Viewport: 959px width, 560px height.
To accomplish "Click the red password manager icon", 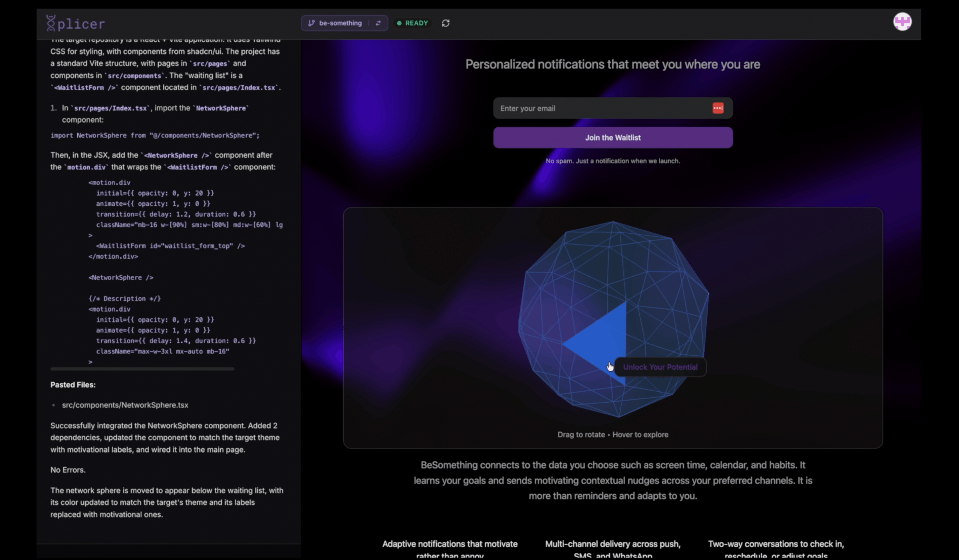I will 718,108.
